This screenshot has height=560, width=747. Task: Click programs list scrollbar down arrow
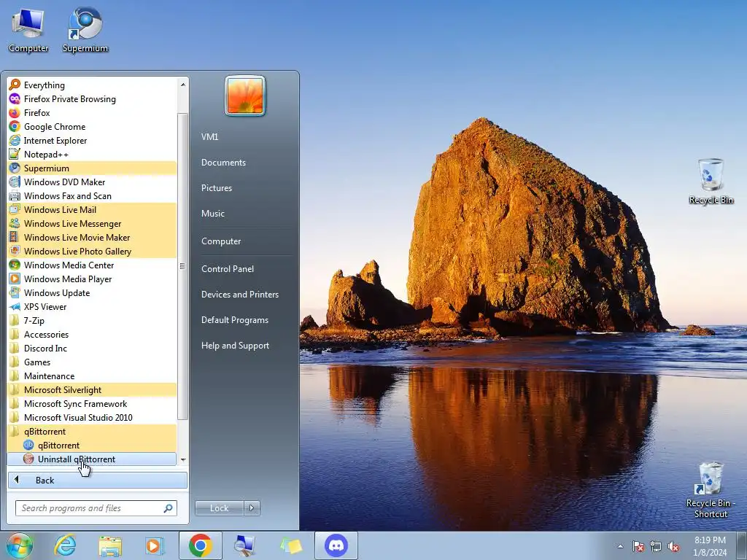(183, 459)
